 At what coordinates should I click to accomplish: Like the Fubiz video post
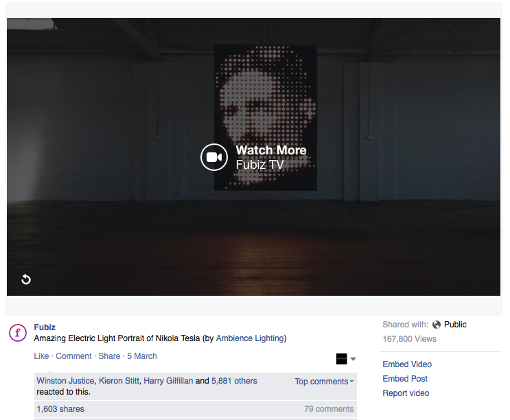[x=41, y=356]
